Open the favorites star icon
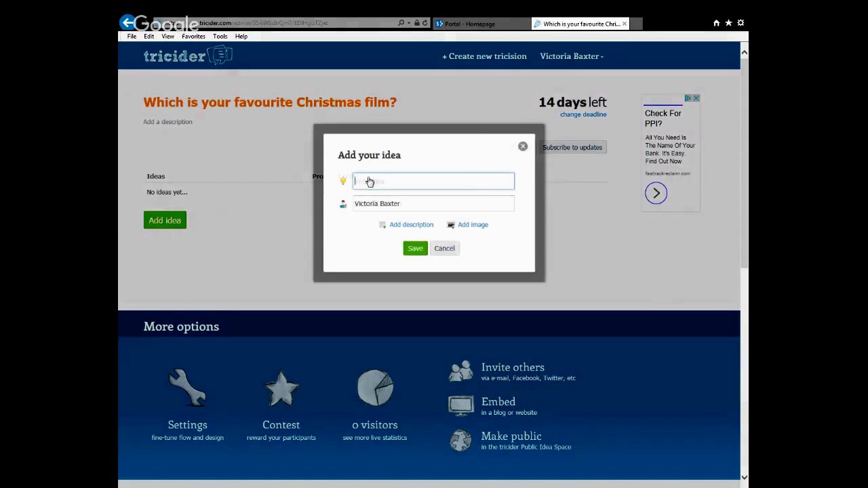This screenshot has width=868, height=488. pos(728,23)
